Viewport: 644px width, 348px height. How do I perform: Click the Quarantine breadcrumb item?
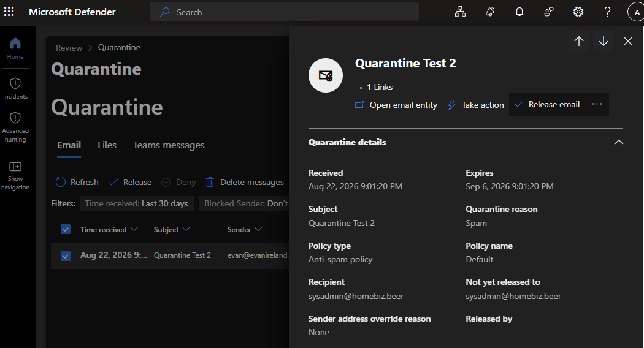(119, 48)
